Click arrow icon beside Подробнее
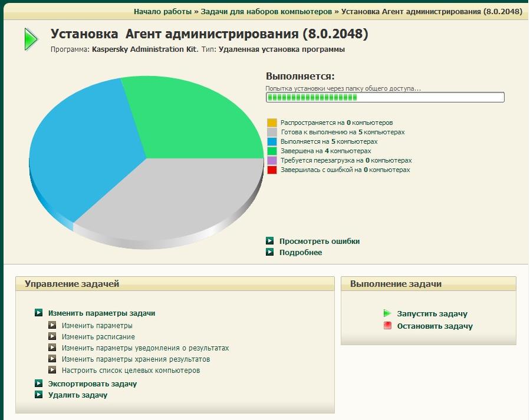Image resolution: width=530 pixels, height=420 pixels. 270,252
